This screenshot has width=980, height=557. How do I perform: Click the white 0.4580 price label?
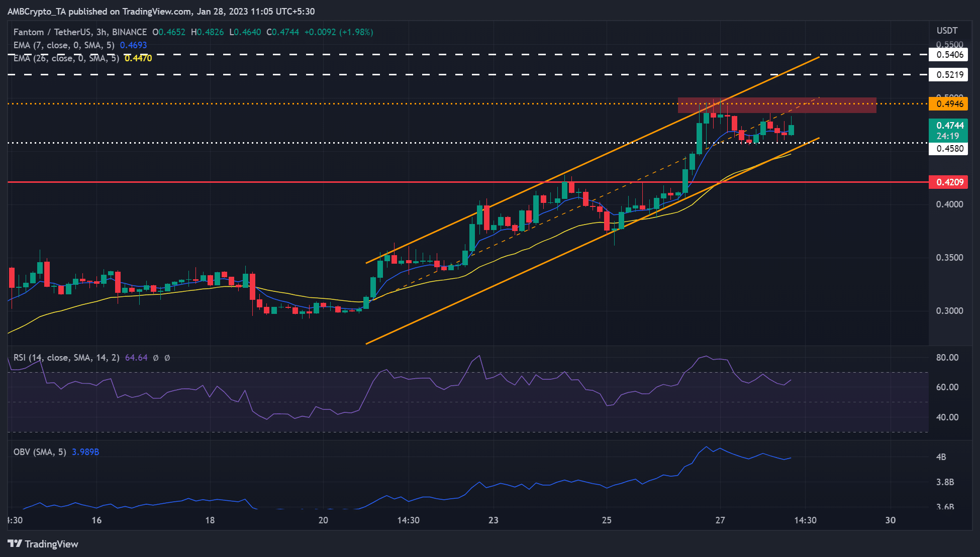[x=948, y=149]
